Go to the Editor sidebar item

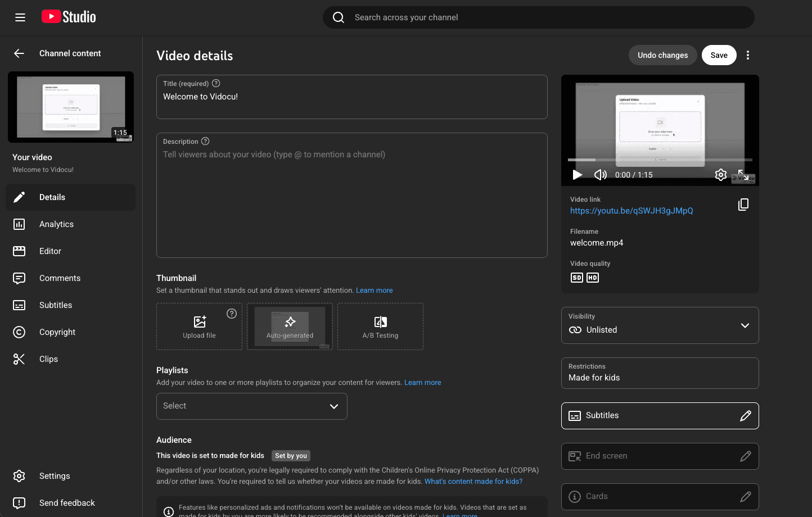coord(50,251)
